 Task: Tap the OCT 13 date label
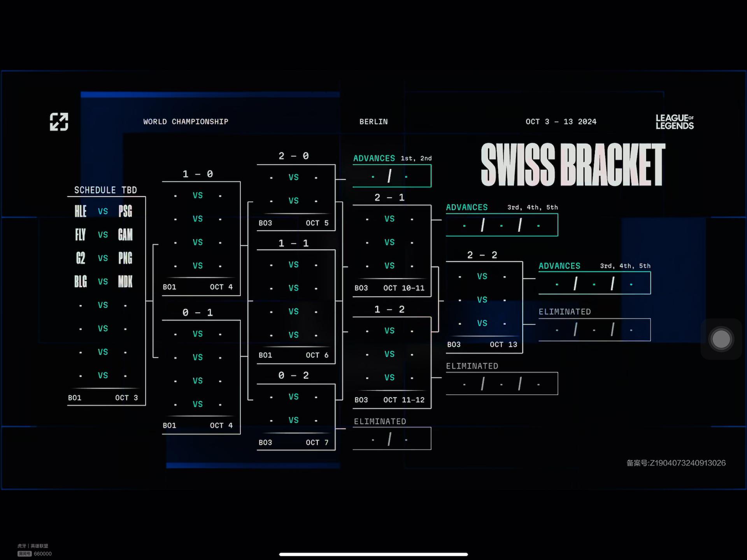click(x=503, y=344)
